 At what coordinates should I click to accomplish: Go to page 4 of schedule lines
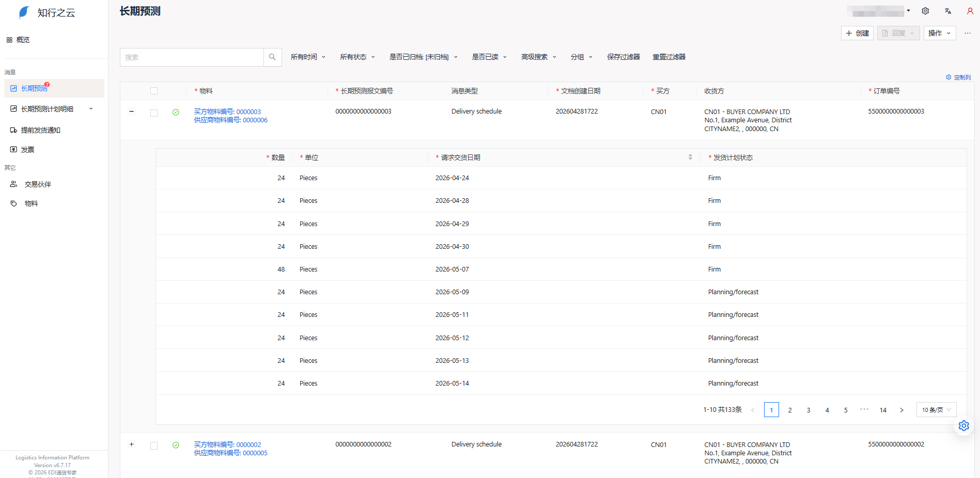point(827,410)
